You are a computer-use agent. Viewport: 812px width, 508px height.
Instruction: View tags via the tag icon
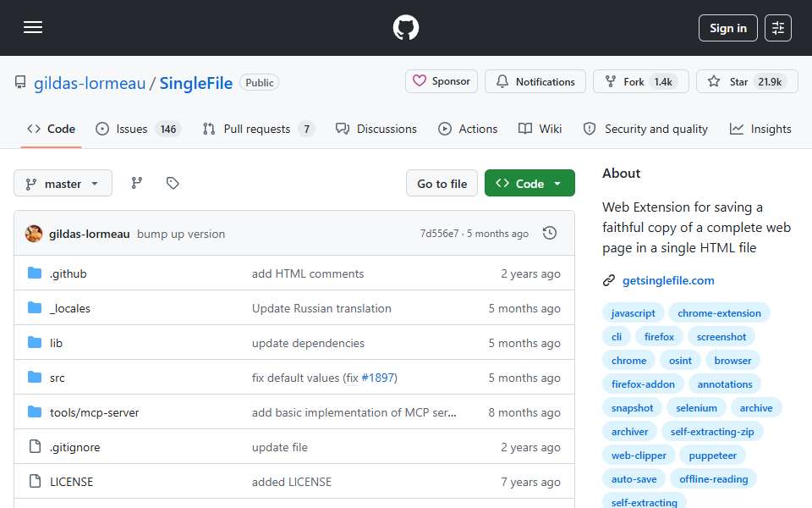(173, 183)
